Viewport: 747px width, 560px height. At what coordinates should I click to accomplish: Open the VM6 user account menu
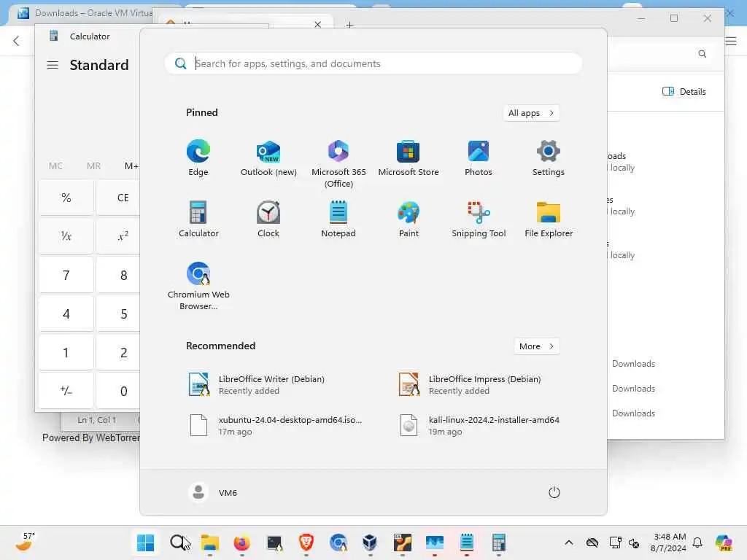213,492
